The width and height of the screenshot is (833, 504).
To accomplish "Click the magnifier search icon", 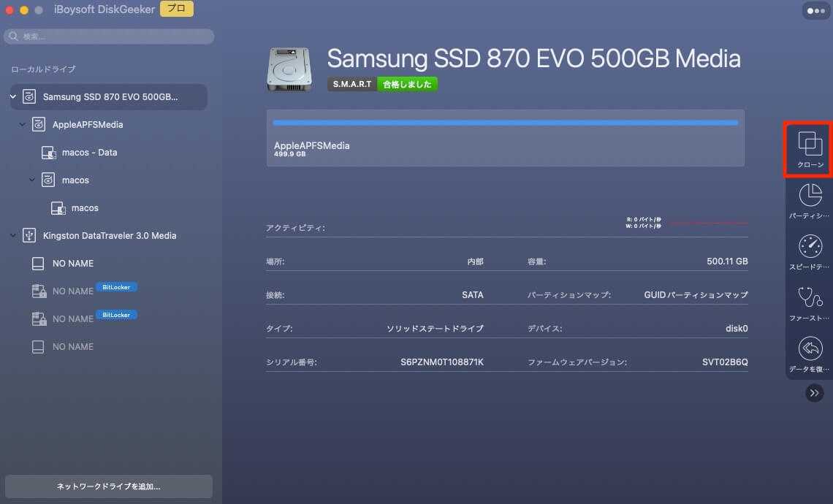I will [13, 36].
